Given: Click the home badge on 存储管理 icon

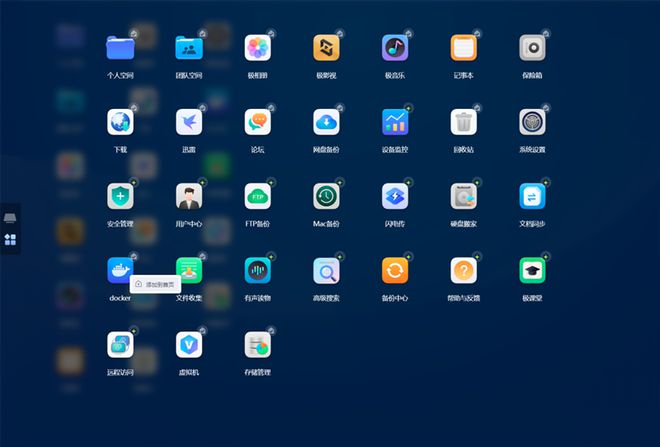Looking at the screenshot, I should pos(271,331).
